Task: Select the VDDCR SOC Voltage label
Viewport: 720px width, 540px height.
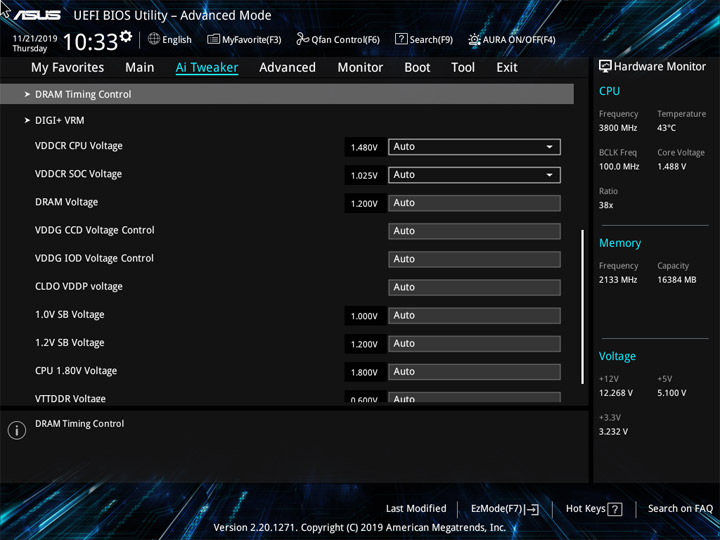Action: 78,174
